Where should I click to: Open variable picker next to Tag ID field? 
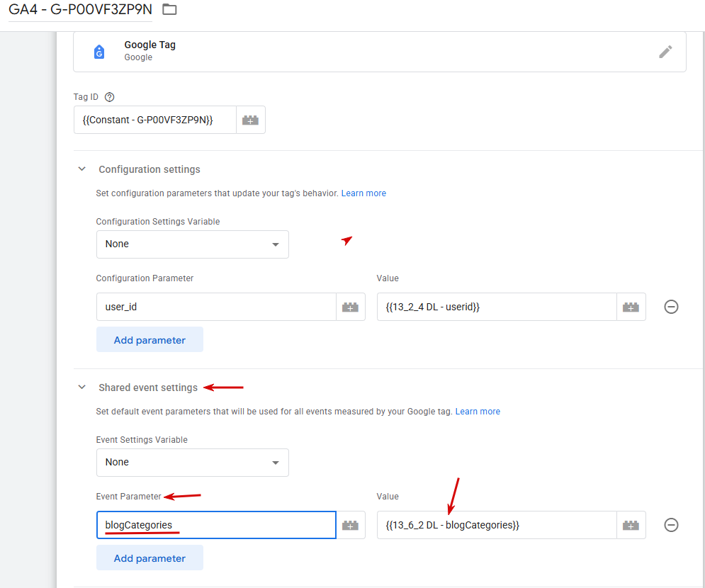[250, 120]
